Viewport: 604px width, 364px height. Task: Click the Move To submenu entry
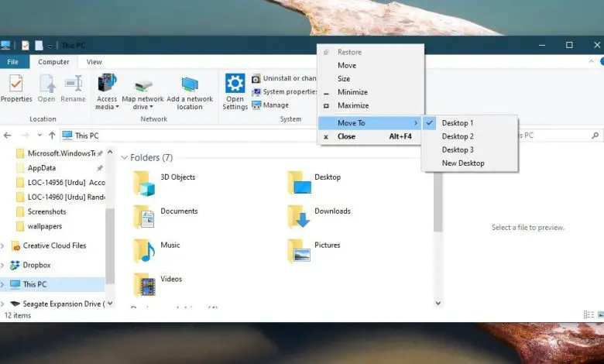370,123
